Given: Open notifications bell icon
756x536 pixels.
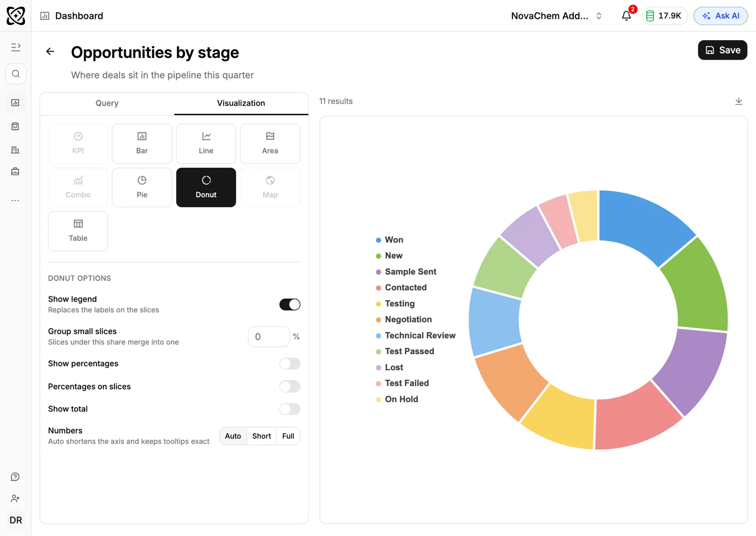Looking at the screenshot, I should coord(627,16).
